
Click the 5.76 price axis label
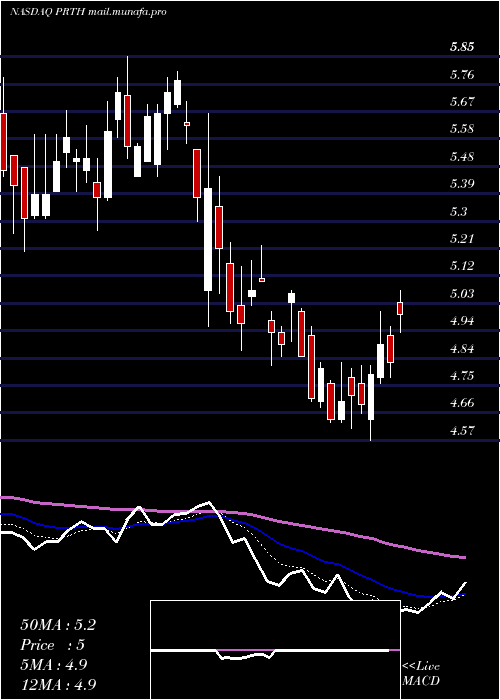coord(462,74)
